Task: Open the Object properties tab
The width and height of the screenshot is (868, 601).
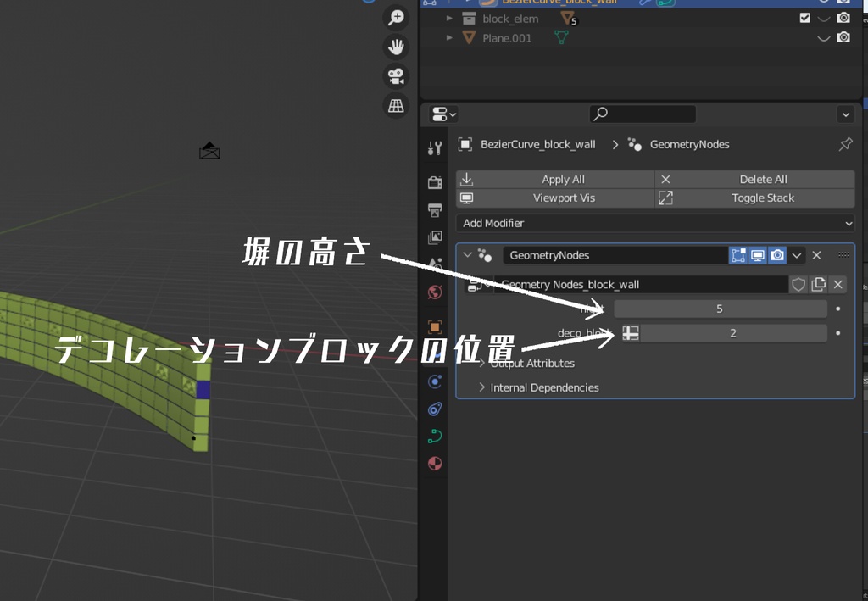Action: (435, 326)
